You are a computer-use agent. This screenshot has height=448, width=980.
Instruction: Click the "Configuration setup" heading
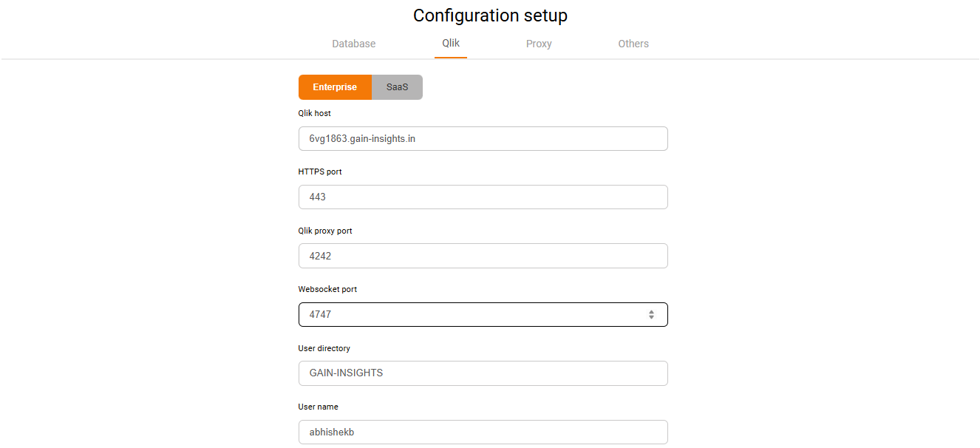click(x=490, y=16)
